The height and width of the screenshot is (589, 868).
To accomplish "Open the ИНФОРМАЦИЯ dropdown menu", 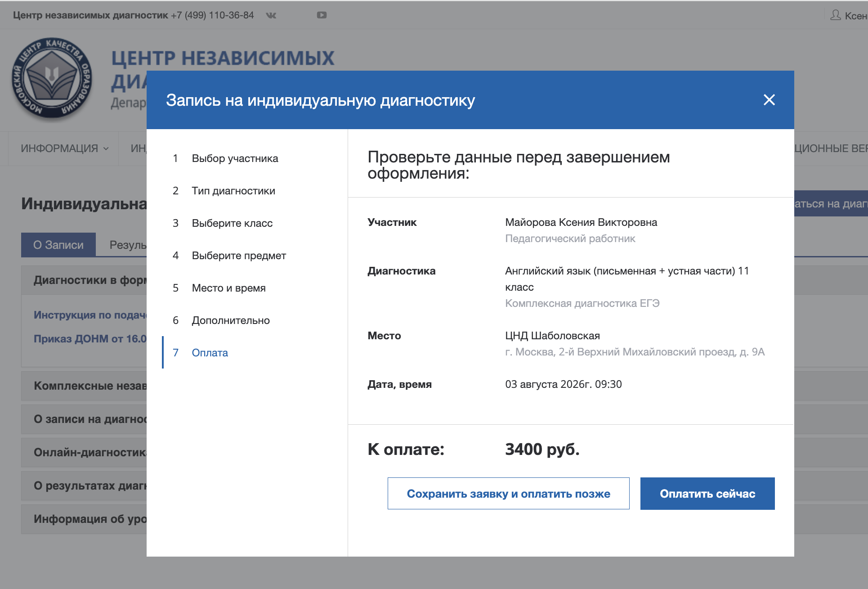I will click(64, 148).
